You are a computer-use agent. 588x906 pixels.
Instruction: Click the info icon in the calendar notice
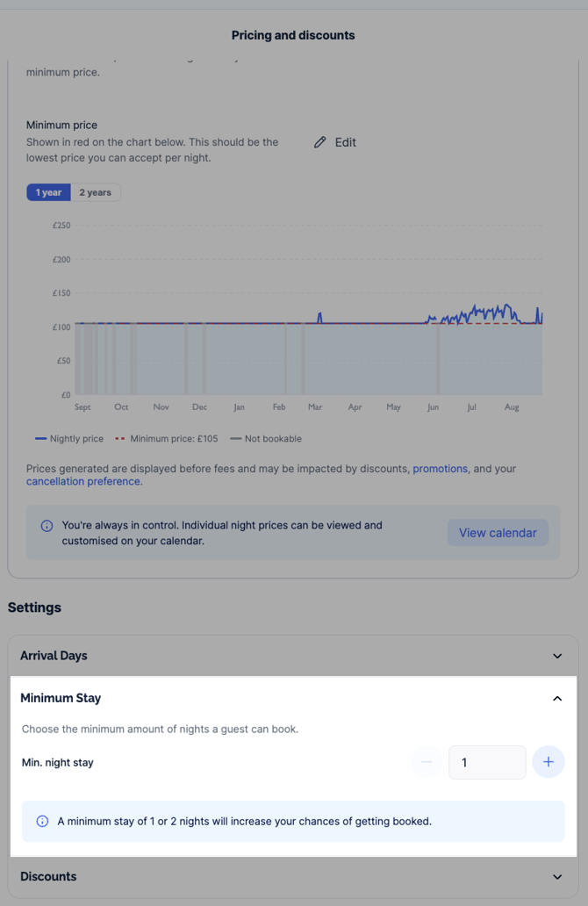coord(47,526)
